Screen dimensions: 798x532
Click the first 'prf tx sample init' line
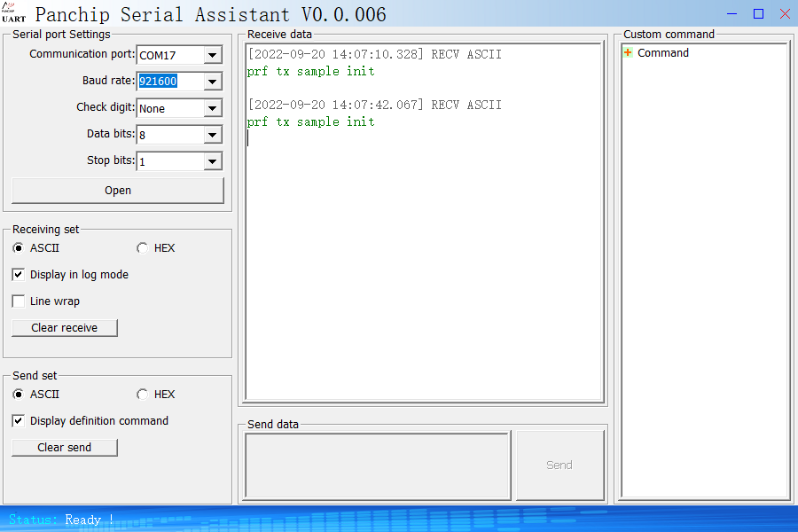coord(311,71)
